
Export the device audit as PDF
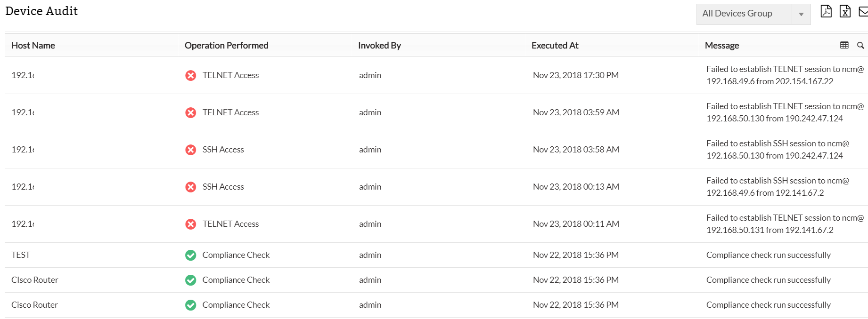[x=826, y=11]
